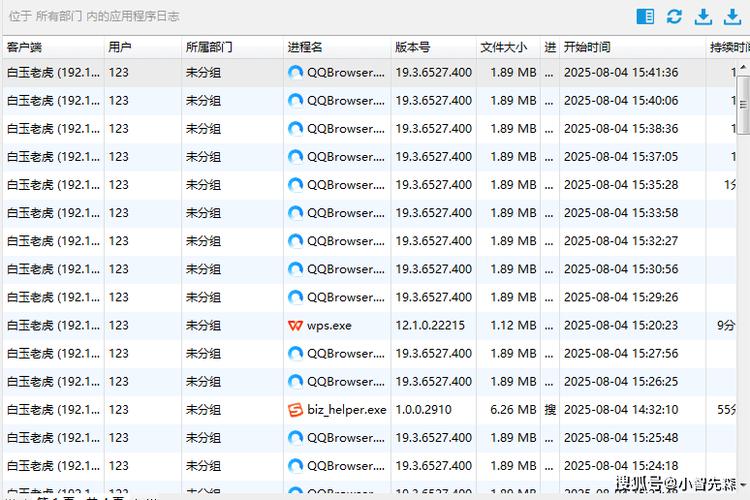This screenshot has width=750, height=500.
Task: Click client cell in the wps.exe row
Action: pos(53,325)
